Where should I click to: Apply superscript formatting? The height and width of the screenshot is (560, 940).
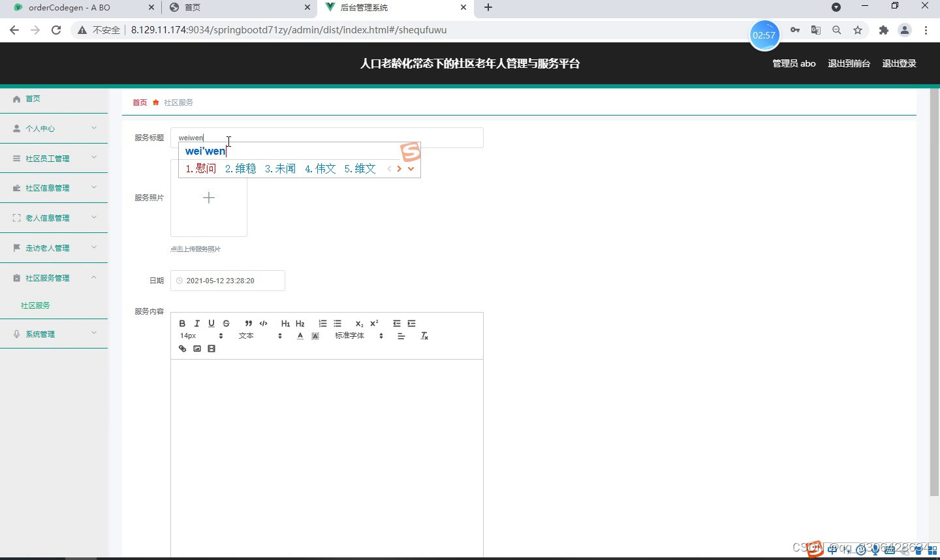point(374,324)
